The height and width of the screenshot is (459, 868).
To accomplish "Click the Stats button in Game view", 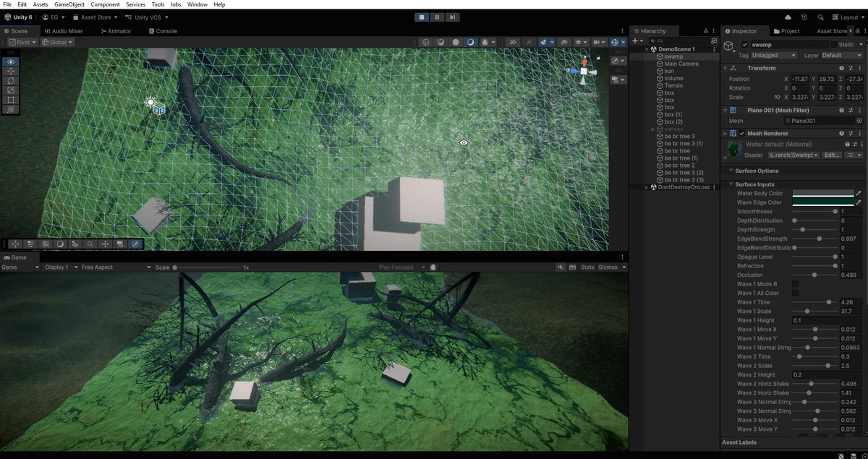I will 587,267.
